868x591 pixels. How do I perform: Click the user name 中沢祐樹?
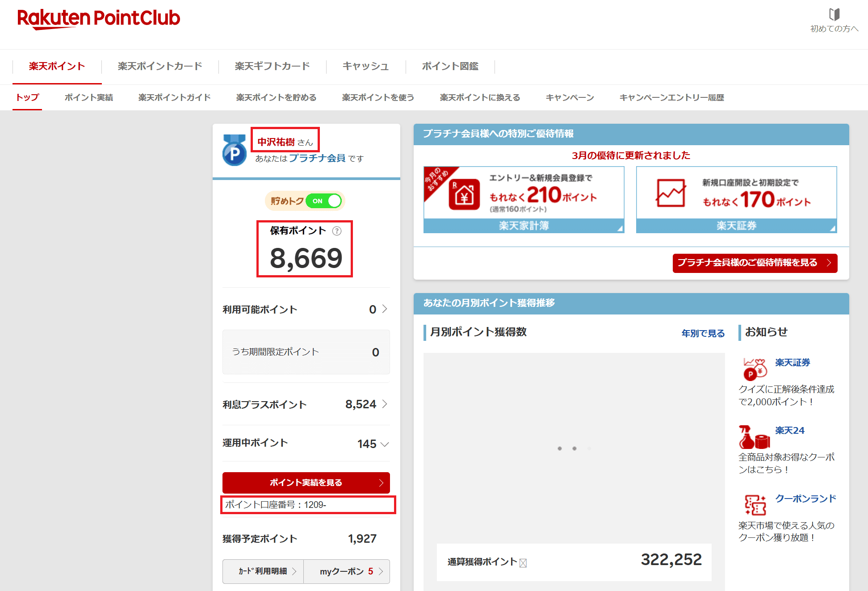tap(277, 142)
